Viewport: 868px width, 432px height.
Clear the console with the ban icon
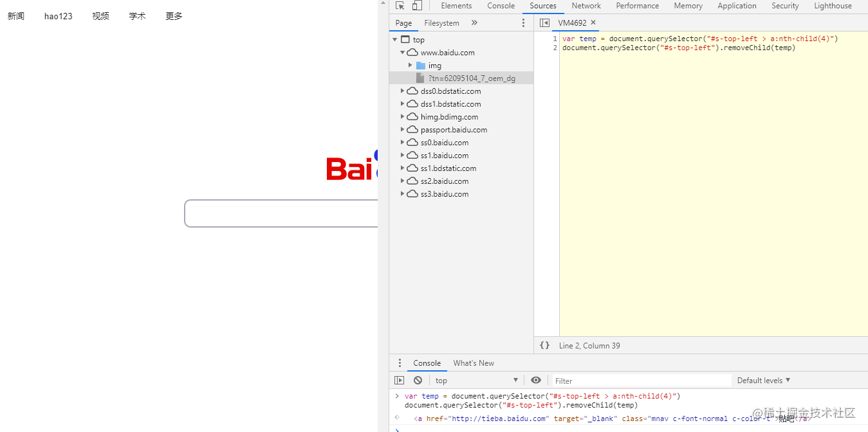click(418, 381)
